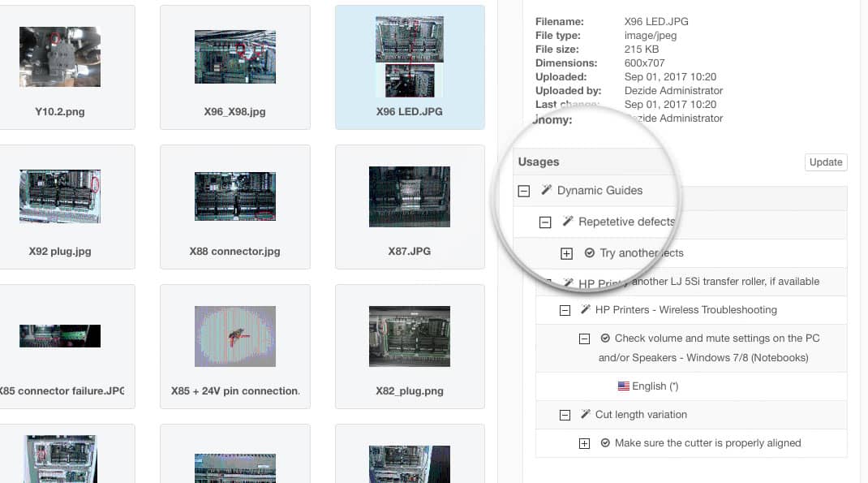The image size is (868, 483).
Task: Click the file name label Y10.2.png
Action: (x=60, y=111)
